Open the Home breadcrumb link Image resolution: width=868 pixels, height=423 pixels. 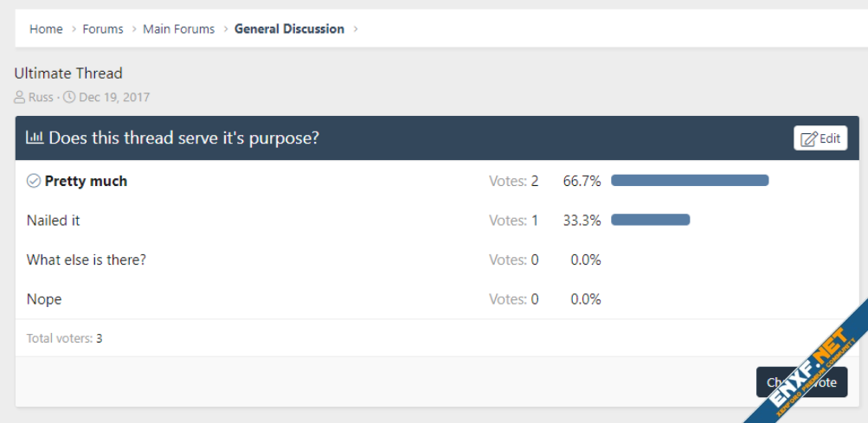click(46, 29)
